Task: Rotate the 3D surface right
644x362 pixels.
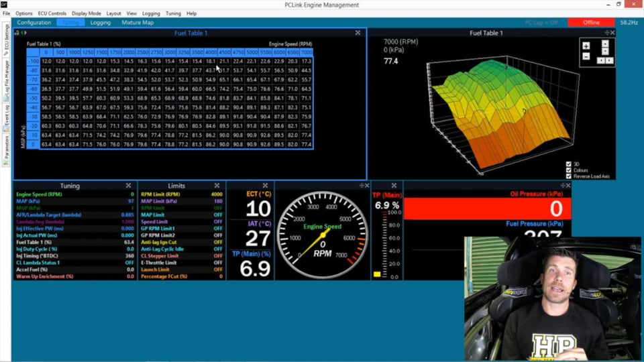Action: (610, 61)
